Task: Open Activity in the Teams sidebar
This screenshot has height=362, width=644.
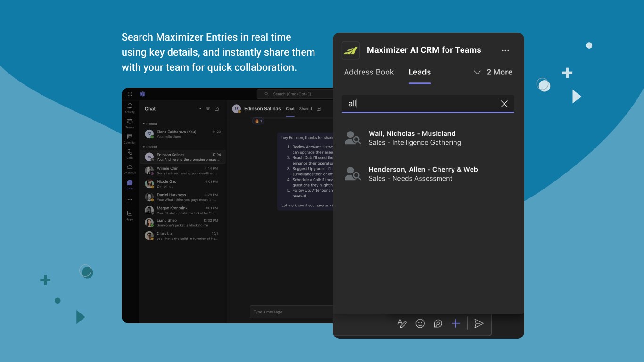Action: [130, 108]
